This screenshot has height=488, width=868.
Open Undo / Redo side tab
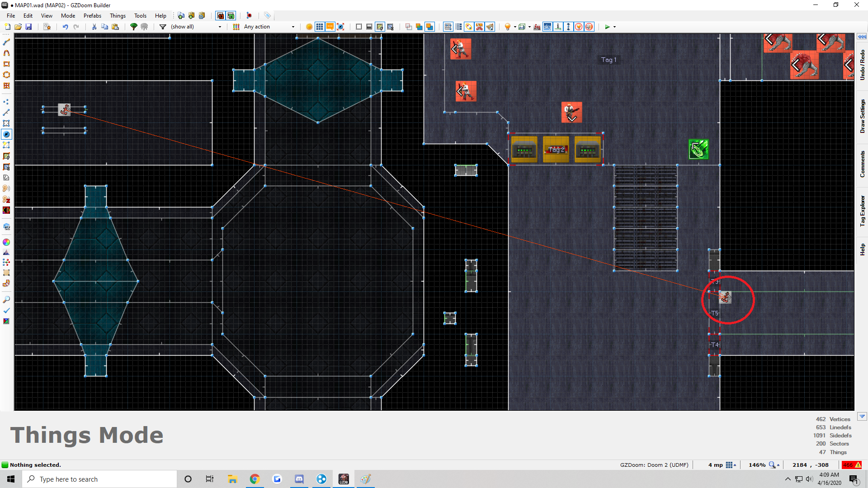tap(862, 65)
